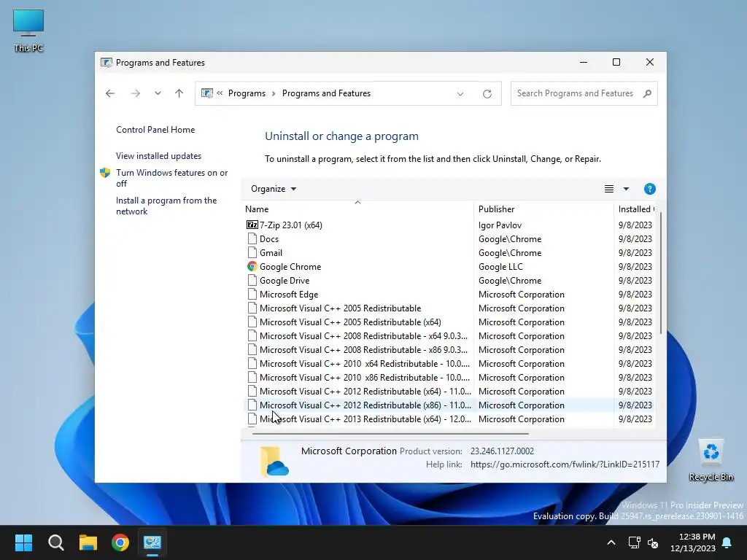Open taskbar Search
The width and height of the screenshot is (747, 560).
pos(55,542)
